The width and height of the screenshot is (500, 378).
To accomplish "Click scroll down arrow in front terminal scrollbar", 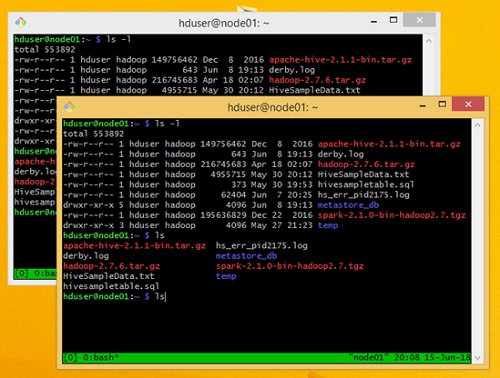I will (x=477, y=358).
